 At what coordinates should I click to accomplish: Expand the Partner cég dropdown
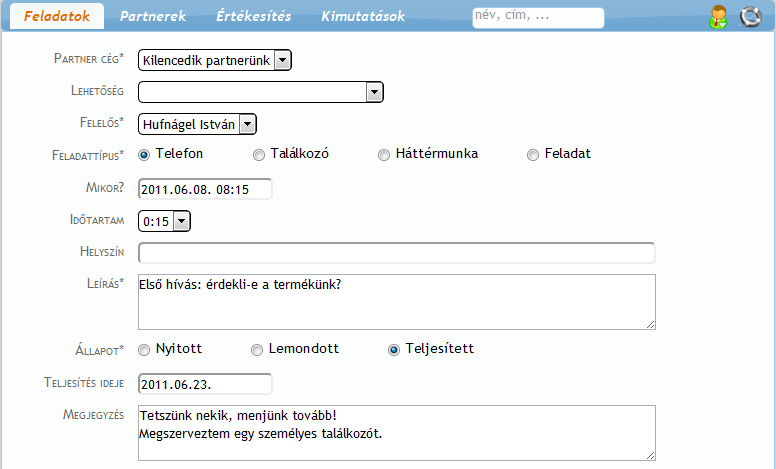tap(215, 60)
